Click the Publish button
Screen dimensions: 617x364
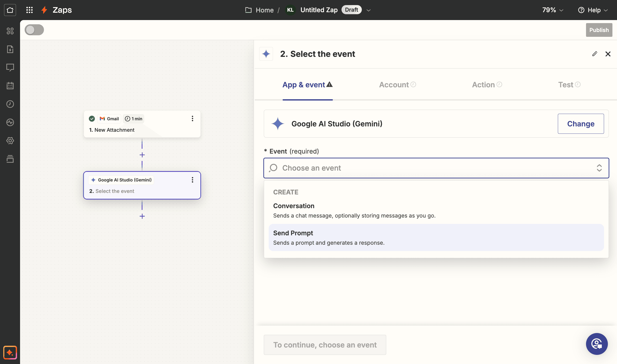tap(599, 30)
